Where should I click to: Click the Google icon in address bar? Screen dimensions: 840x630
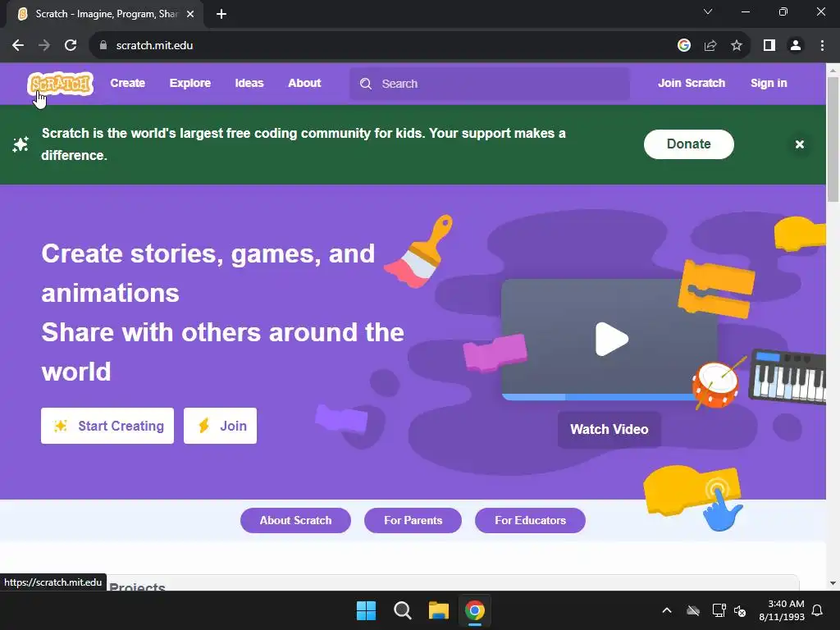tap(684, 46)
